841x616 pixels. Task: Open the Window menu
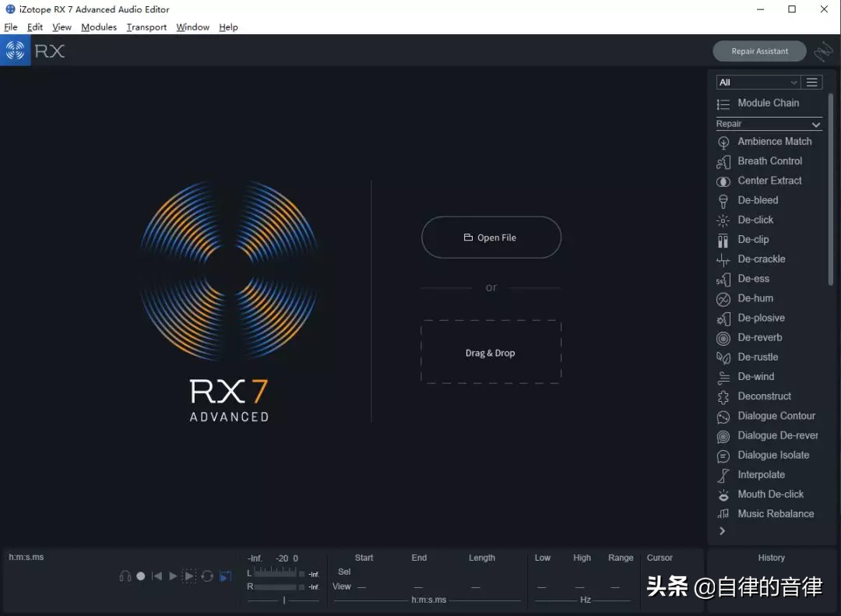pos(192,26)
